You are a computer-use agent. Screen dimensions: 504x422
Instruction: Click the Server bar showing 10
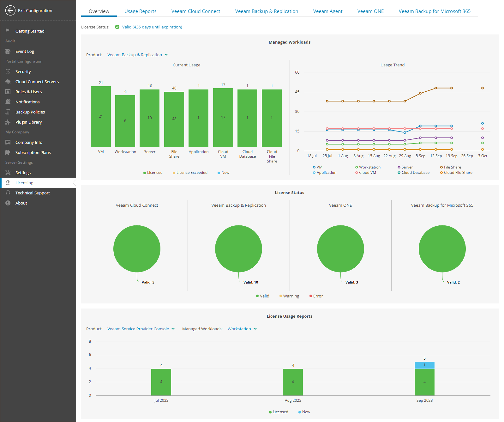(x=149, y=118)
